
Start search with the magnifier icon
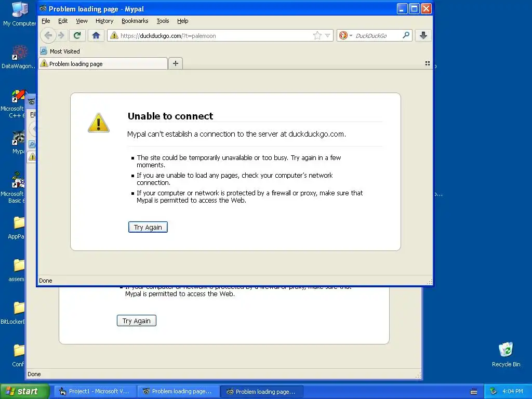tap(406, 35)
